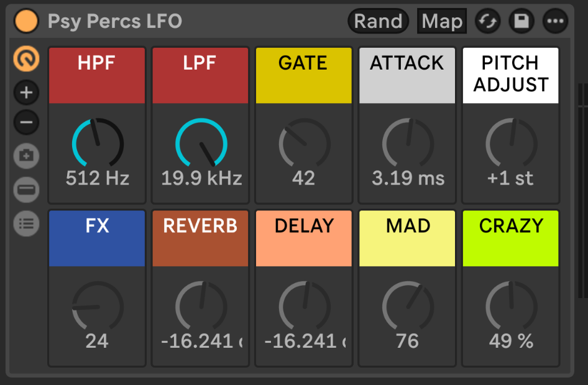Add a macro with the plus icon

26,93
